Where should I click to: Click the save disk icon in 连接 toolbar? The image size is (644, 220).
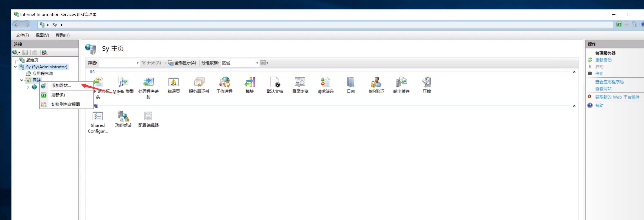[x=25, y=53]
